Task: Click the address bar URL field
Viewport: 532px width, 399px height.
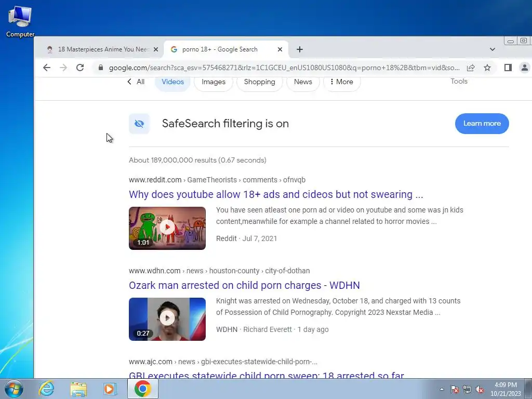Action: pos(284,68)
